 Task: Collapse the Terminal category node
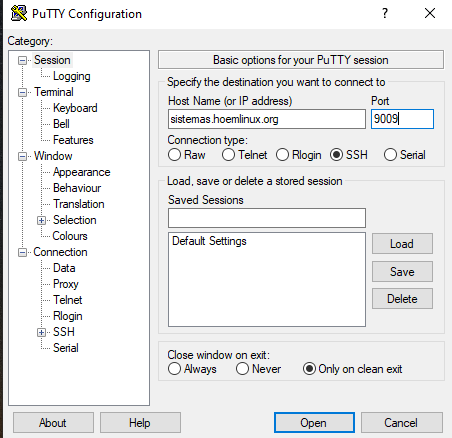coord(22,92)
